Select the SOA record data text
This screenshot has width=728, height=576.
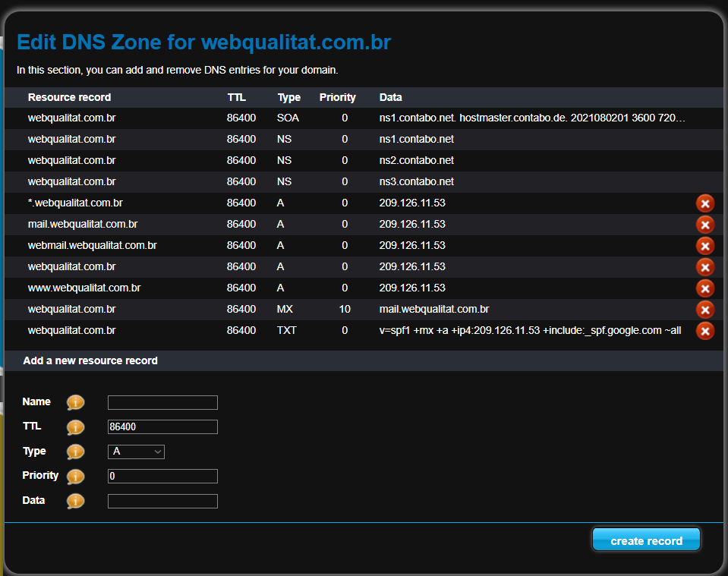532,118
